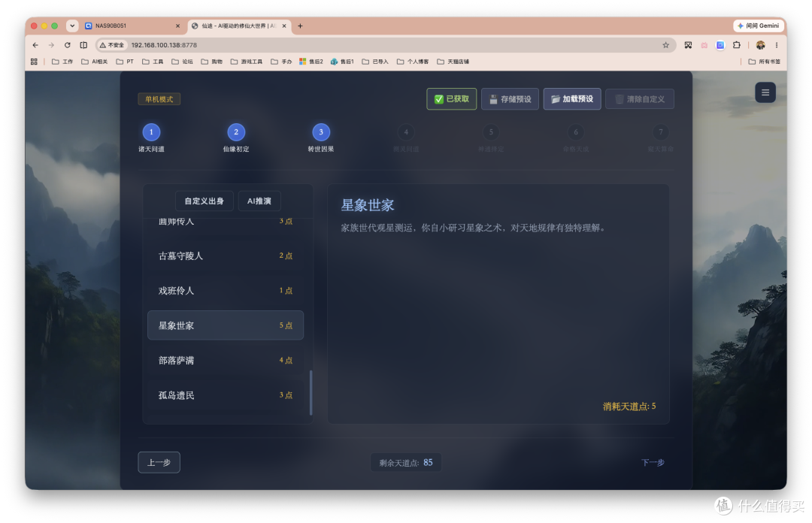The image size is (812, 523).
Task: Open the 购物 bookmark folder
Action: [212, 62]
